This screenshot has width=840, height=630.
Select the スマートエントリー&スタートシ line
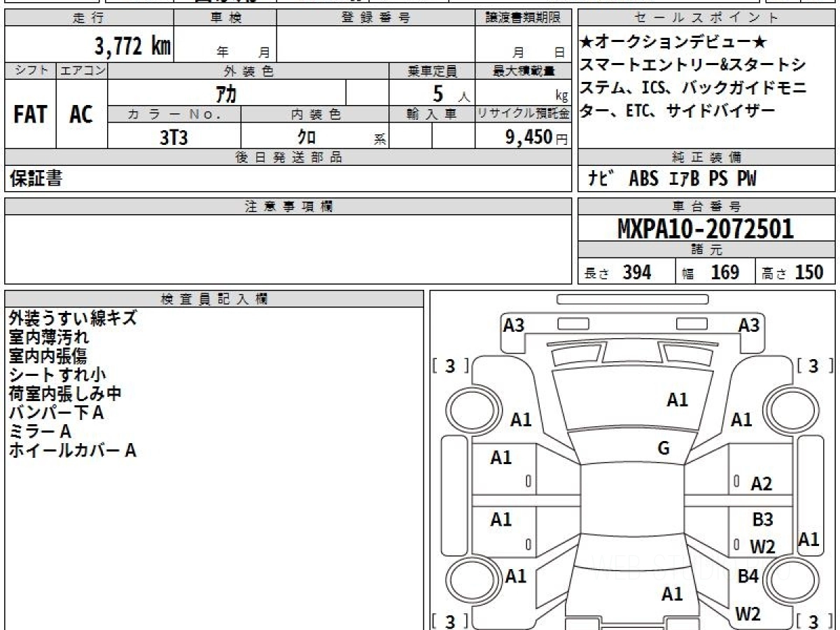(692, 65)
